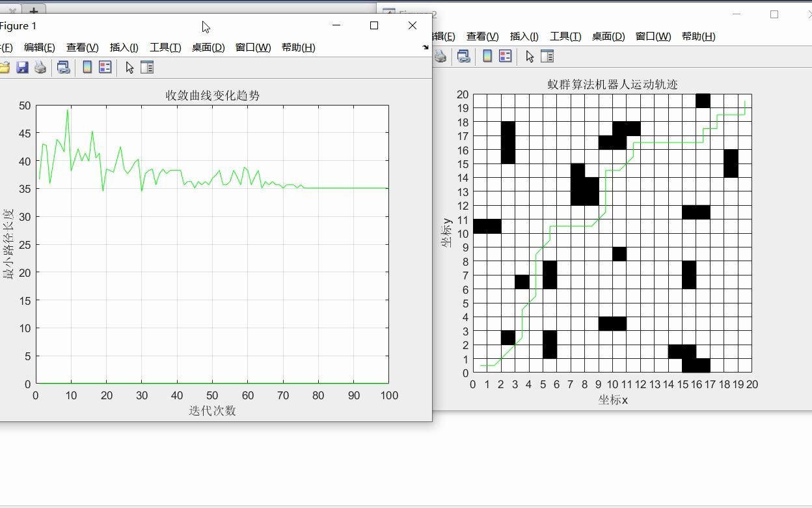Image resolution: width=812 pixels, height=508 pixels.
Task: Dock Figure 1 using the curved dock arrow
Action: point(424,47)
